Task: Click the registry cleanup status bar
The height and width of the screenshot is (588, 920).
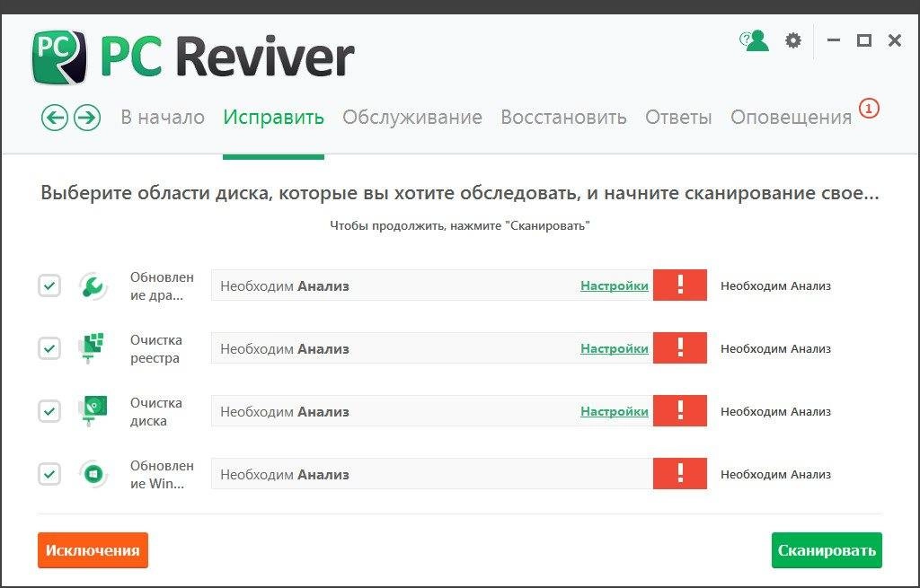Action: tap(432, 348)
